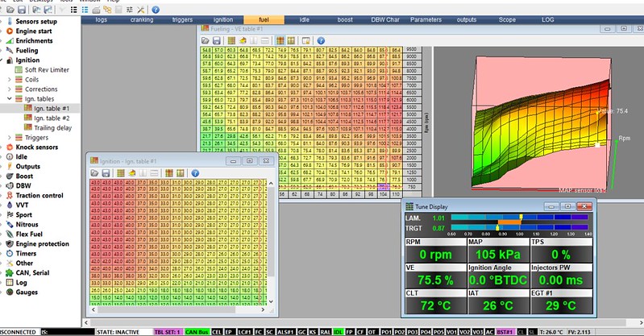Image resolution: width=644 pixels, height=336 pixels.
Task: Save VE table #1 using its toolbar icon
Action: click(x=217, y=40)
